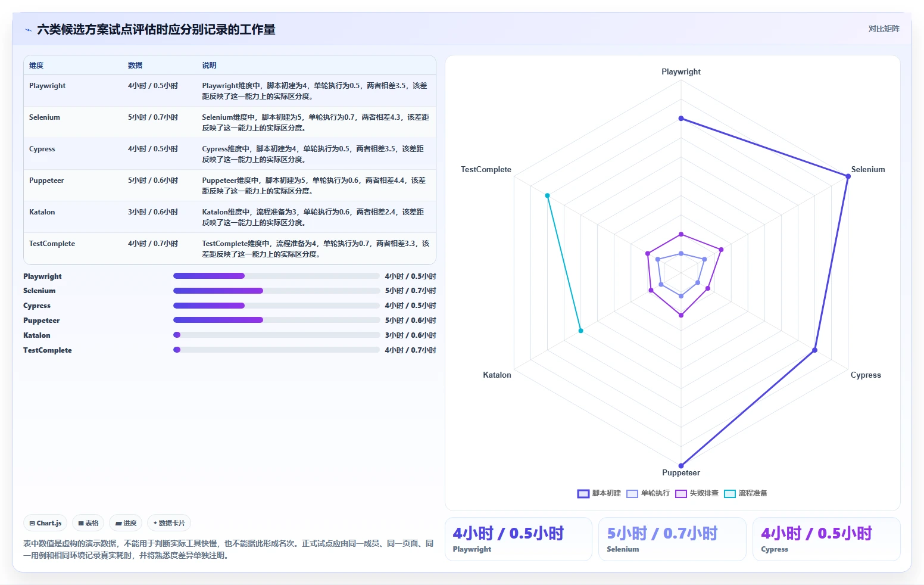Select the Cypress table row name

pos(42,149)
